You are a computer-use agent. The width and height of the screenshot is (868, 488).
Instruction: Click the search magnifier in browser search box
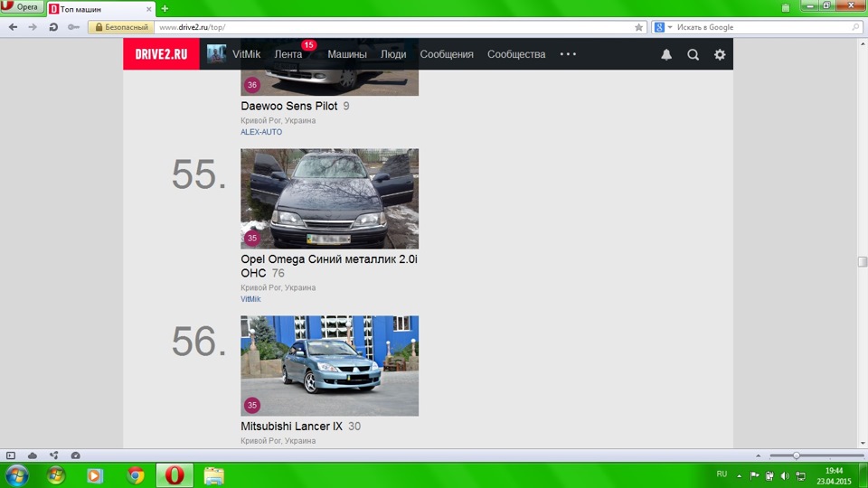tap(855, 27)
